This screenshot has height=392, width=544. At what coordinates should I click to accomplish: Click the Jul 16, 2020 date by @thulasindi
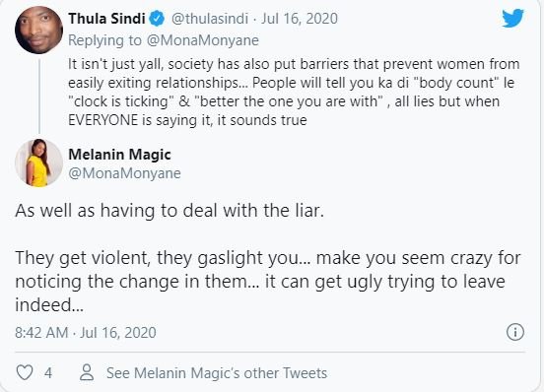click(x=300, y=19)
